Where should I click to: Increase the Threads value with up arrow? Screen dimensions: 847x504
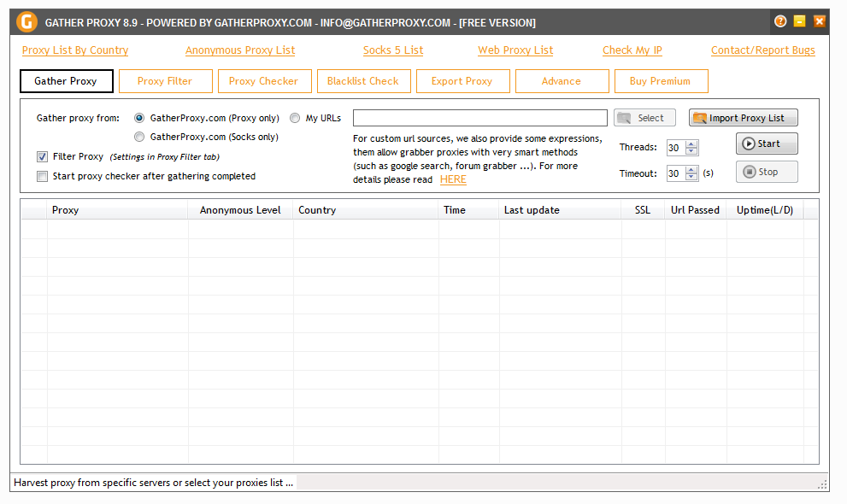click(691, 144)
